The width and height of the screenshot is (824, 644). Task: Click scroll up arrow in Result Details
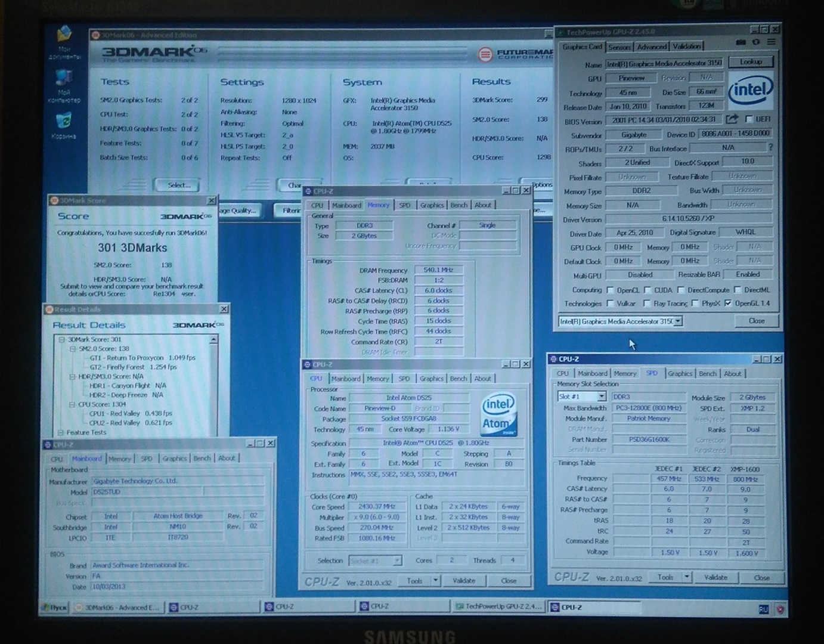point(213,339)
